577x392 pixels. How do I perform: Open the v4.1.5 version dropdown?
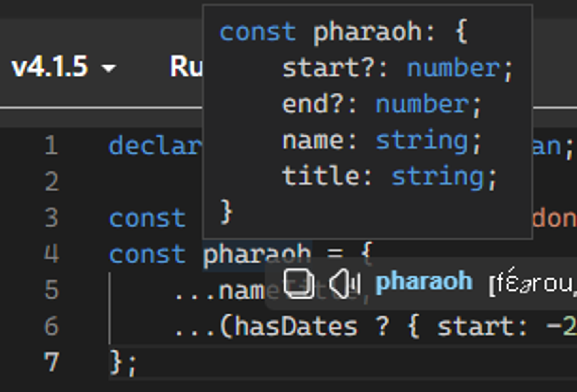(63, 67)
